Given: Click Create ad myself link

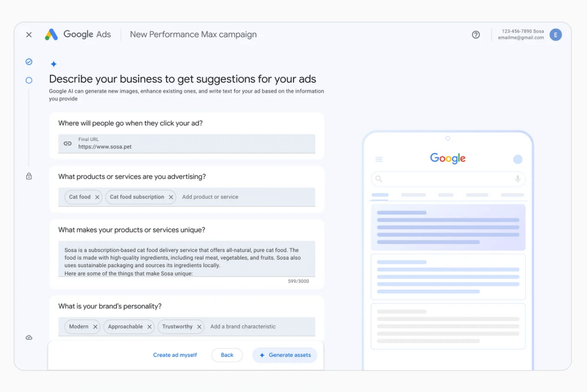Looking at the screenshot, I should coord(175,355).
